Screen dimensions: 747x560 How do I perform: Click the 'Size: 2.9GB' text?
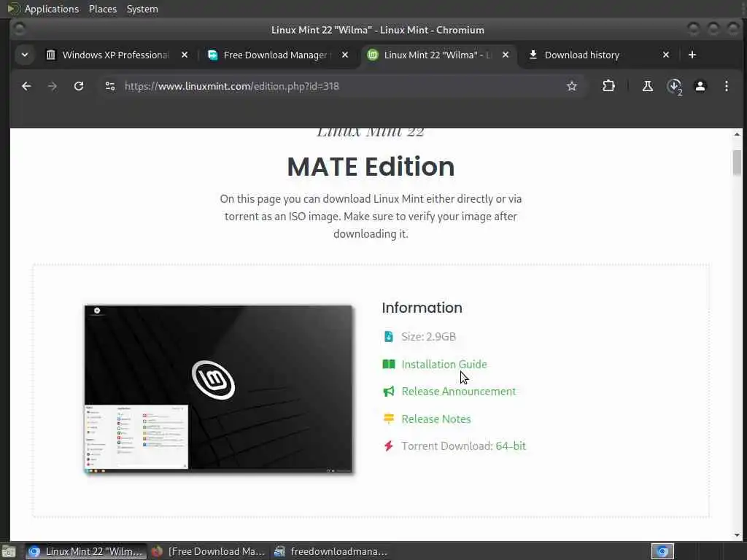(428, 337)
